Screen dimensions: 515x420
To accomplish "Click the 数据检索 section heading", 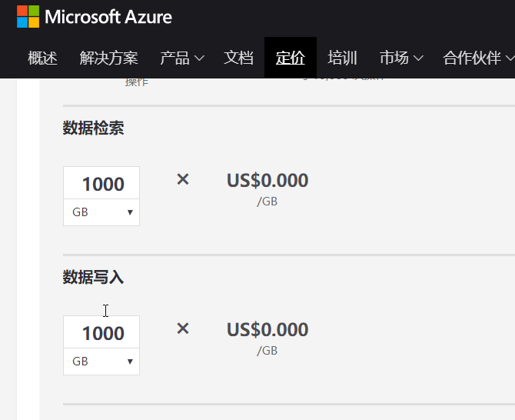I will click(x=94, y=128).
